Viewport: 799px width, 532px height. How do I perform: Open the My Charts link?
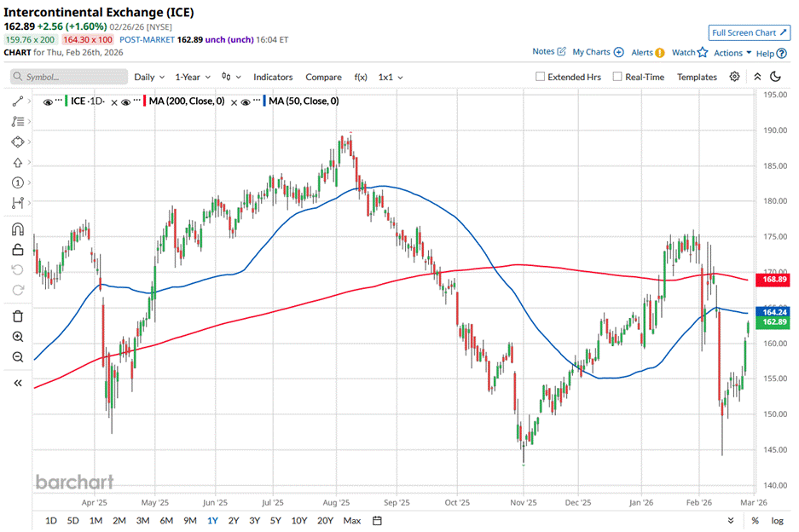(x=598, y=52)
